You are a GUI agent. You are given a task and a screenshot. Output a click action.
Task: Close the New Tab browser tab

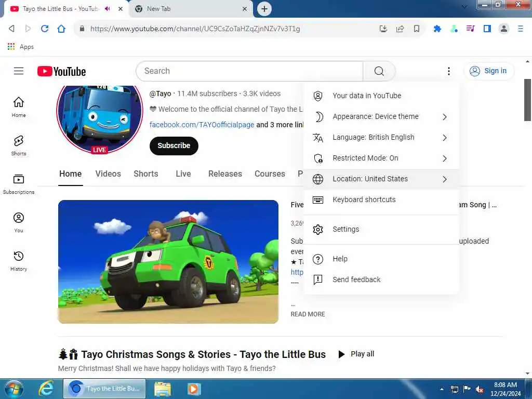coord(245,9)
